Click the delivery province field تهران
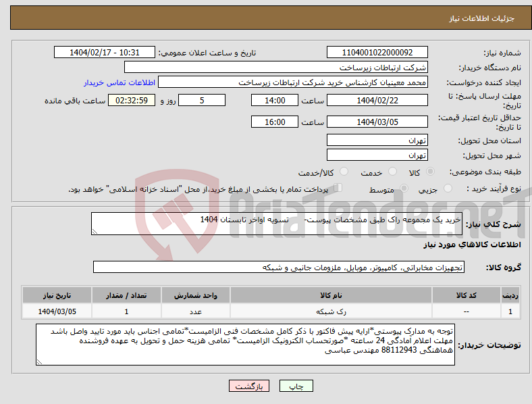Viewport: 532px width, 404px height. click(x=377, y=140)
